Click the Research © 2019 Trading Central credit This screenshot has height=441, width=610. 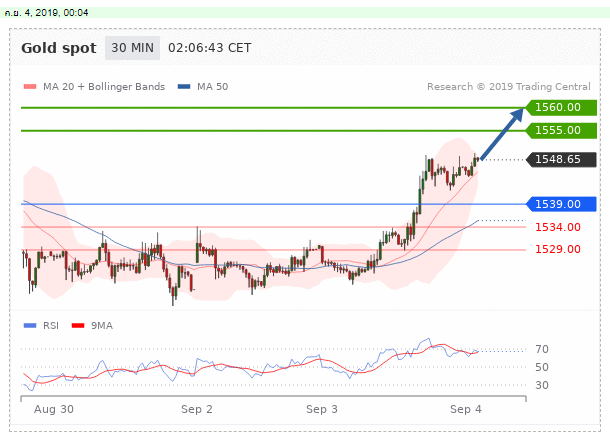tap(508, 87)
